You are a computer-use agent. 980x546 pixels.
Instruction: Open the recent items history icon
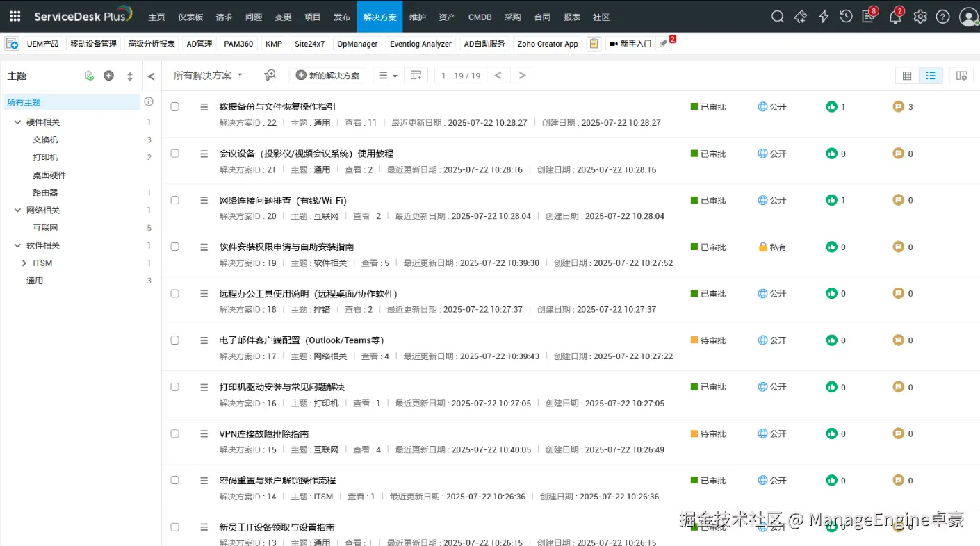(x=846, y=17)
